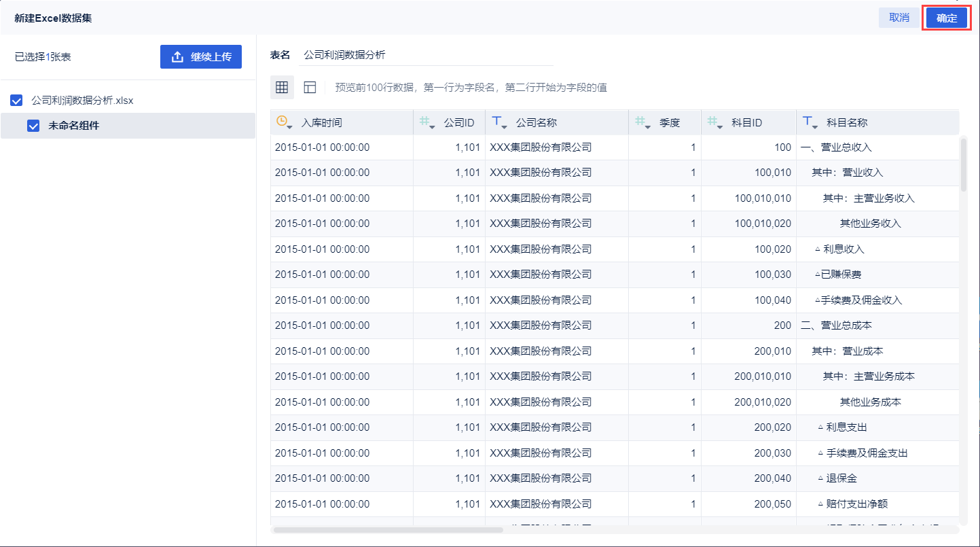Select the 公司名称 cell in the 已赚保费 row
The width and height of the screenshot is (980, 547).
557,275
